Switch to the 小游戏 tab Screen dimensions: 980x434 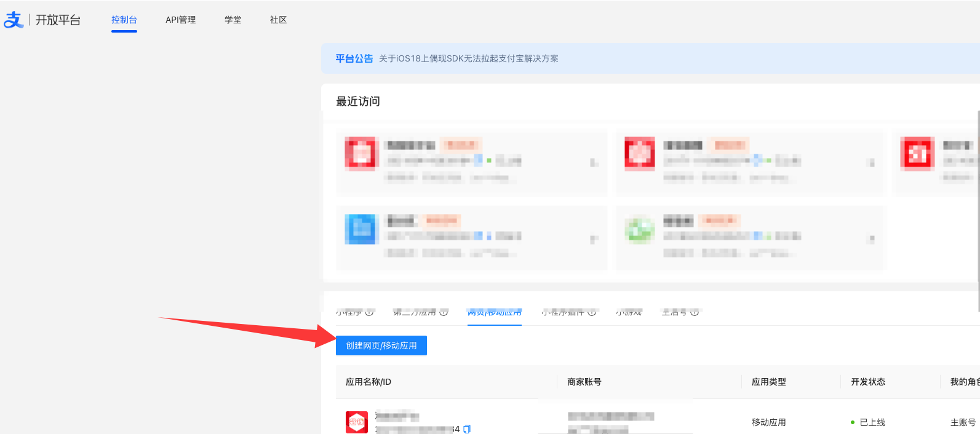629,313
